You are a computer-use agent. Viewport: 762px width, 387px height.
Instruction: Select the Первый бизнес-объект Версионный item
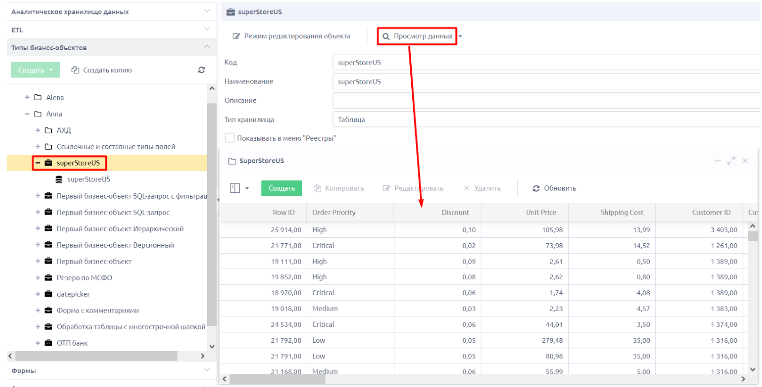115,245
